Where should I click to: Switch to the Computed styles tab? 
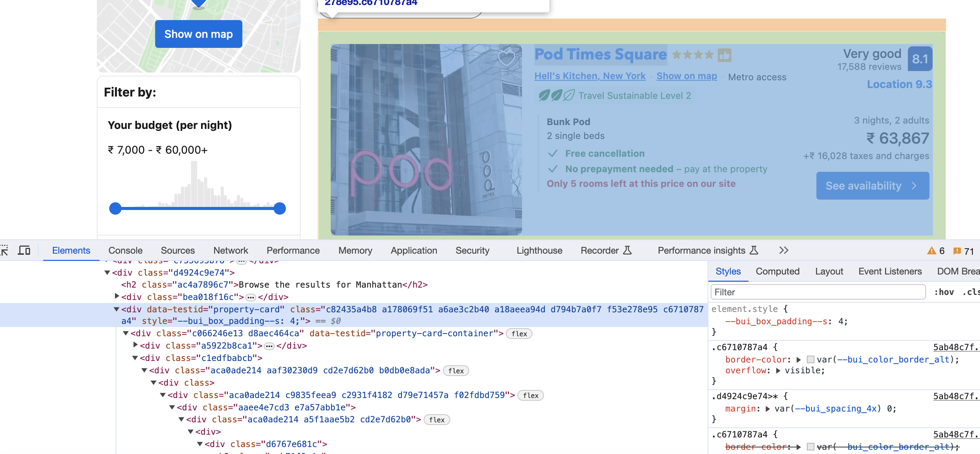777,271
